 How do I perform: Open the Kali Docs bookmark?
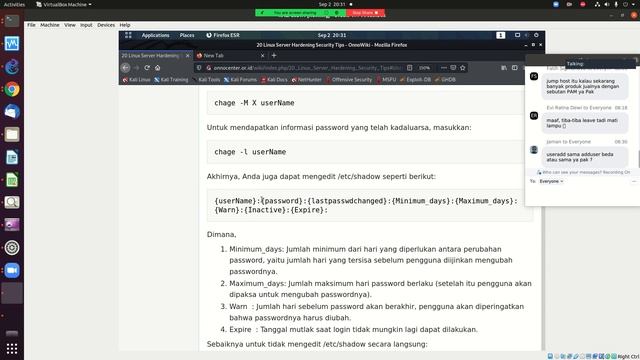[274, 80]
